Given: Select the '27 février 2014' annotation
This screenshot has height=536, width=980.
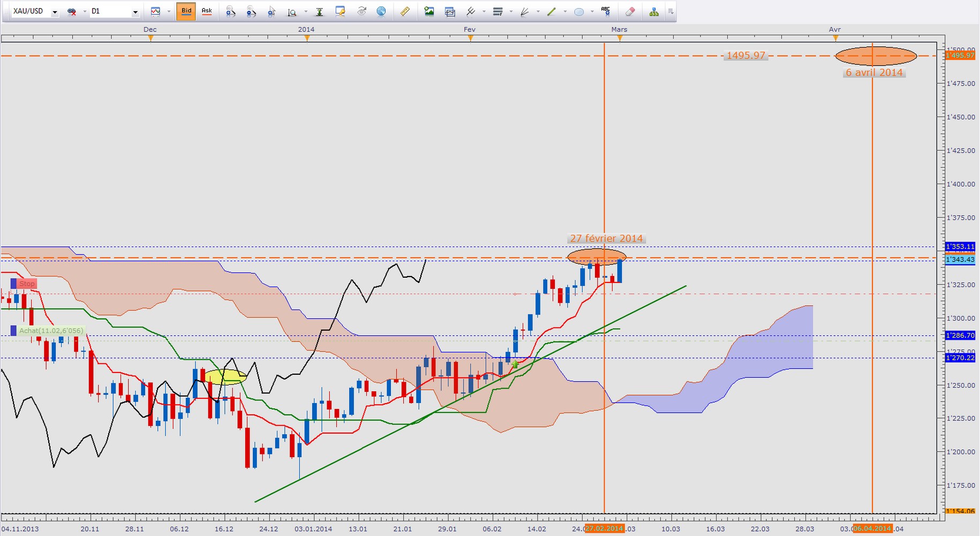Looking at the screenshot, I should 606,239.
